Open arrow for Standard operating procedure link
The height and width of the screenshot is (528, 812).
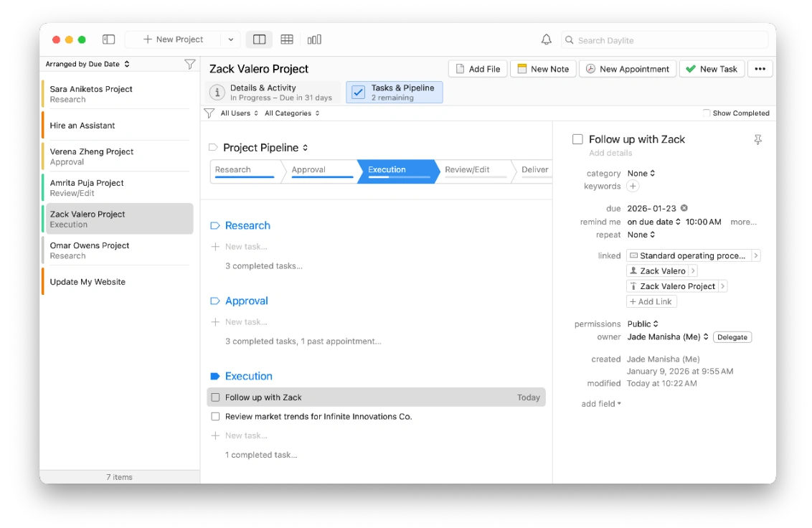[x=756, y=255]
